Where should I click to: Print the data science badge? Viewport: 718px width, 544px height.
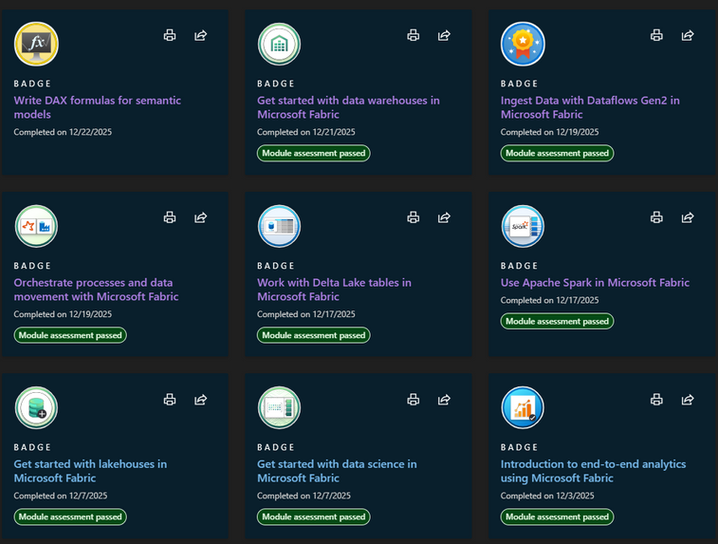(413, 399)
